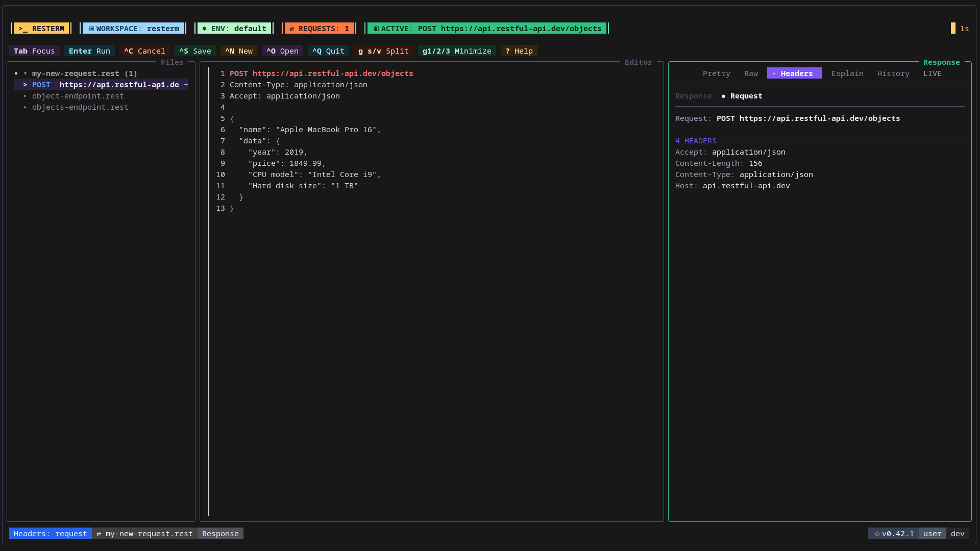Click the 1s timer indicator

960,29
